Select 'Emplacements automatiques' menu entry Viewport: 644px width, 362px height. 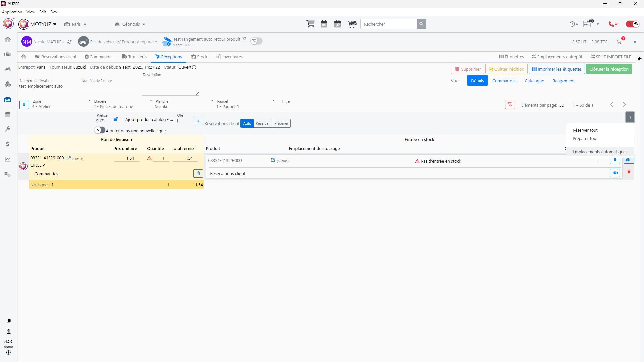(x=599, y=152)
